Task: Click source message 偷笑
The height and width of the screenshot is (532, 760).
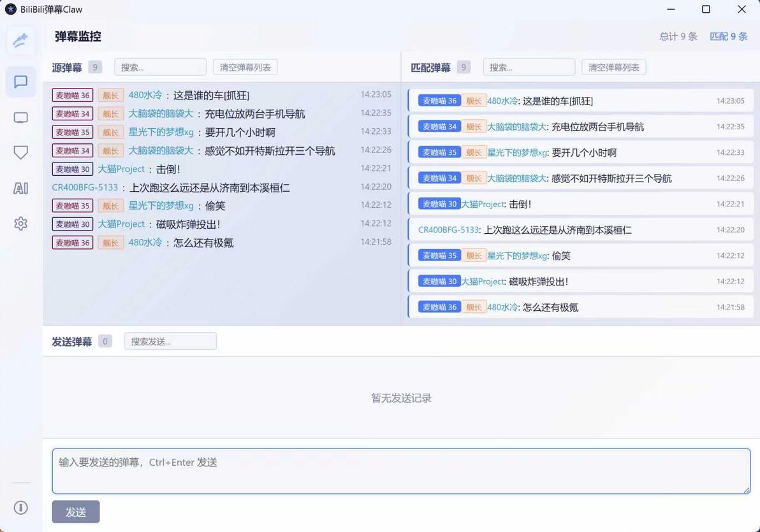Action: coord(216,206)
